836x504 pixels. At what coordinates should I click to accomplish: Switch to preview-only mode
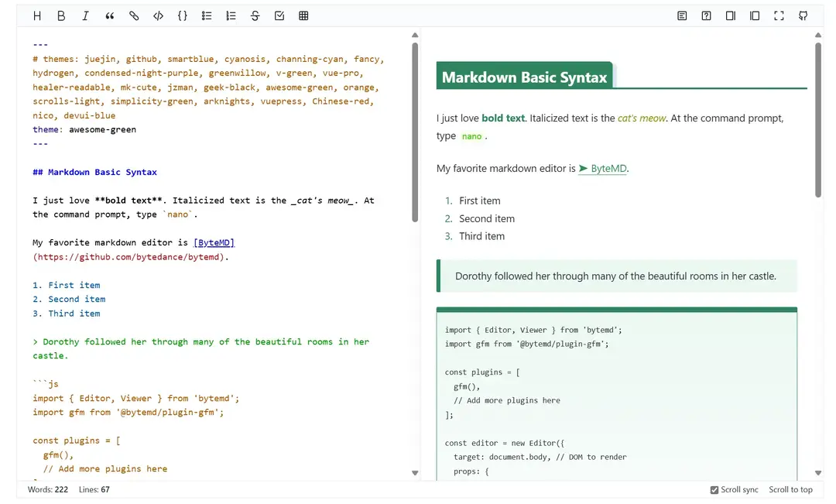[755, 15]
